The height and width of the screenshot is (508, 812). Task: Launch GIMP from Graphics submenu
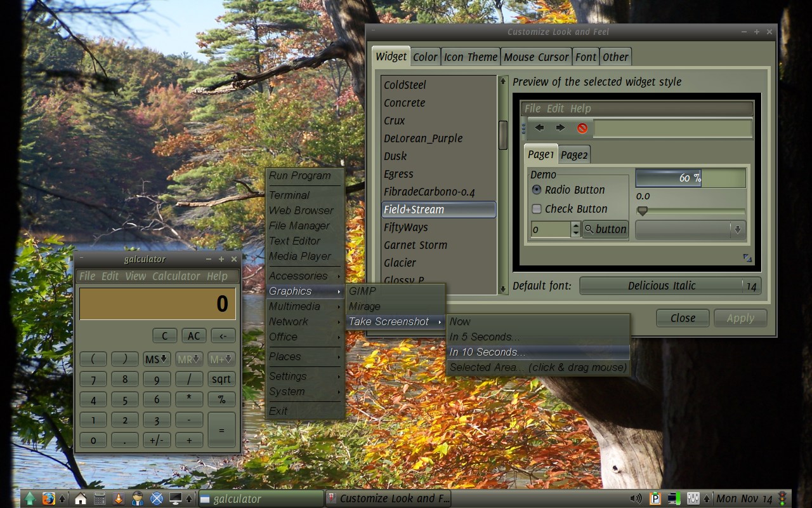coord(395,291)
